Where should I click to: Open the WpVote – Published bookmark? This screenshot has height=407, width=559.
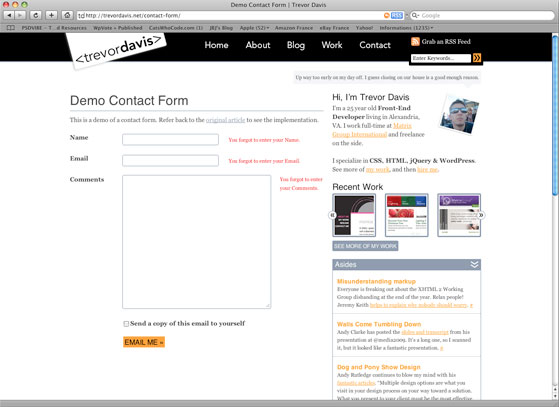[118, 28]
